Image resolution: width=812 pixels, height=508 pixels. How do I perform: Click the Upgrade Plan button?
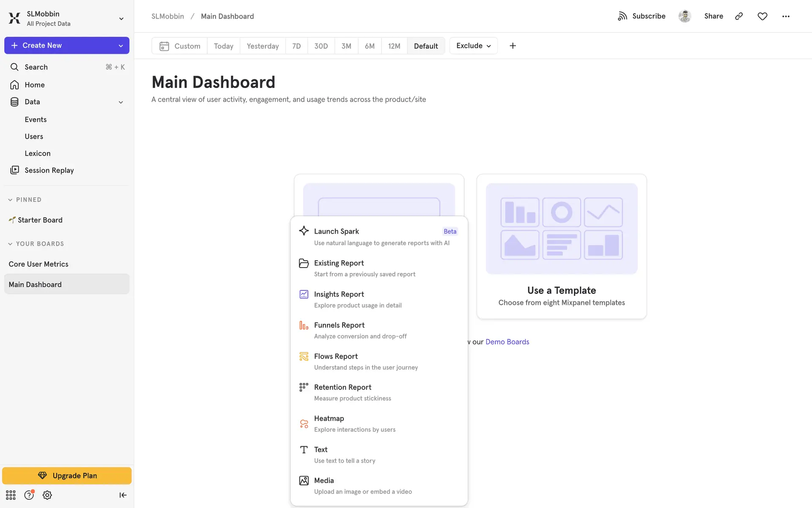pos(67,475)
